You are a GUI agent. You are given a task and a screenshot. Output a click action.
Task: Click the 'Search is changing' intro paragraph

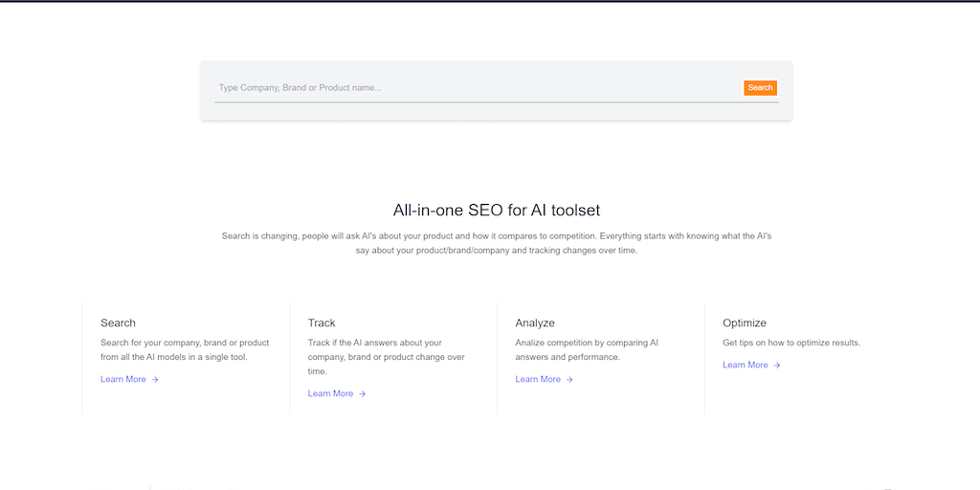coord(497,243)
